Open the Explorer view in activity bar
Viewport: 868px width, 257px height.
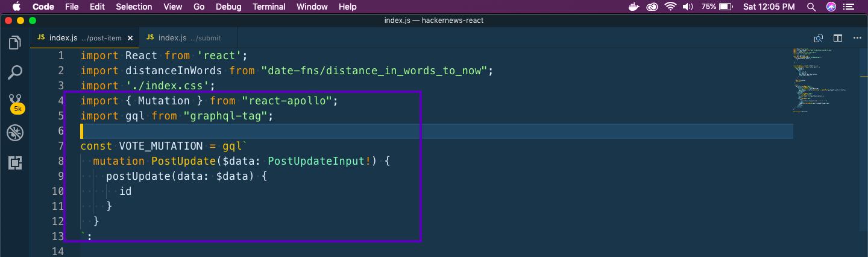click(x=14, y=43)
